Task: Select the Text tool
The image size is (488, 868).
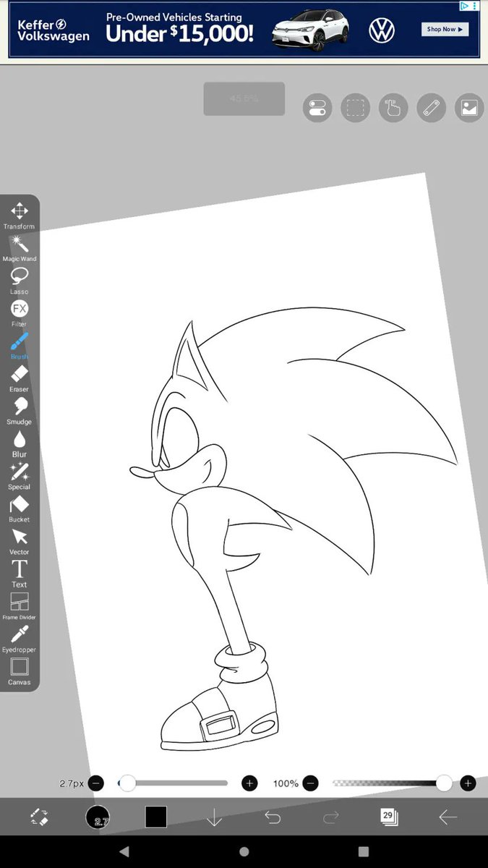Action: (x=19, y=574)
